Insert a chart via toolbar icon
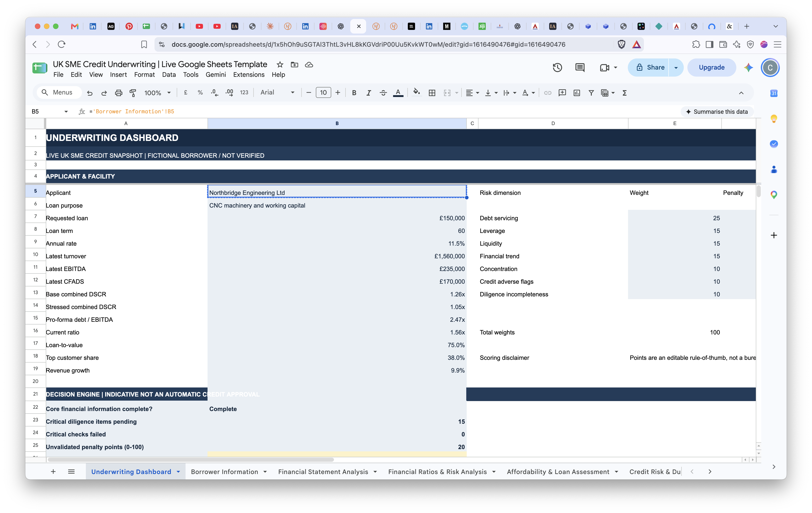 pos(577,93)
